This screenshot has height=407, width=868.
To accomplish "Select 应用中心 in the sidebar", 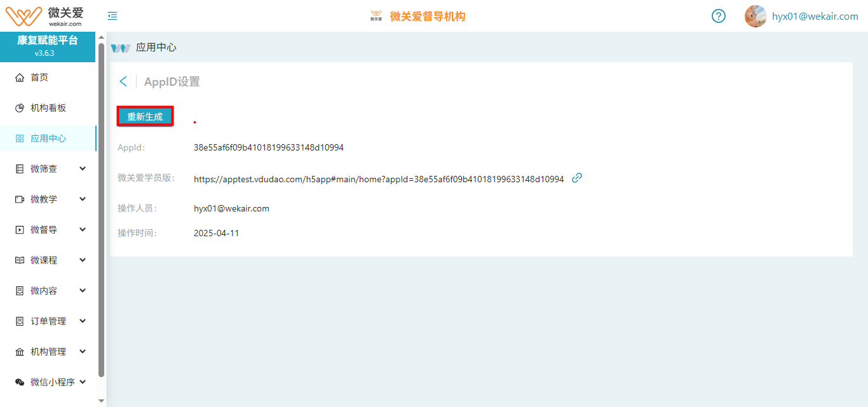I will click(x=48, y=138).
